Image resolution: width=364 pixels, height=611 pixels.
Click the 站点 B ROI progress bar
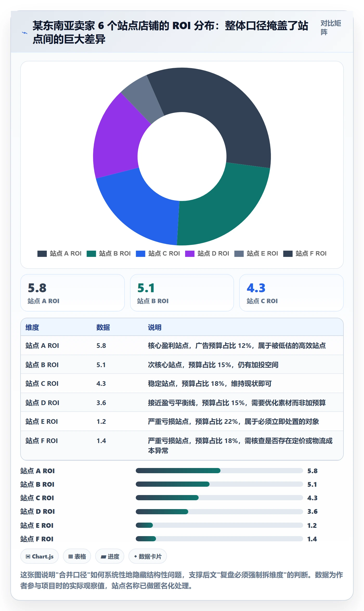(x=219, y=484)
